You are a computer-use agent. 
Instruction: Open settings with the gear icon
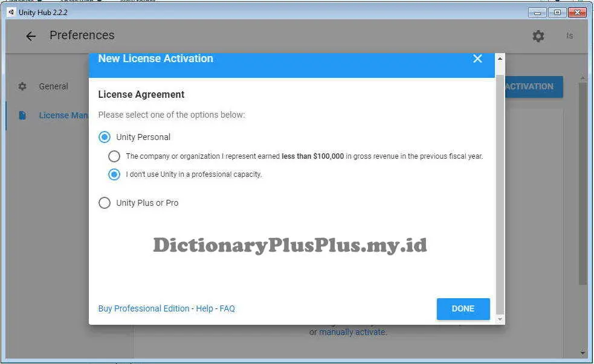(x=538, y=36)
